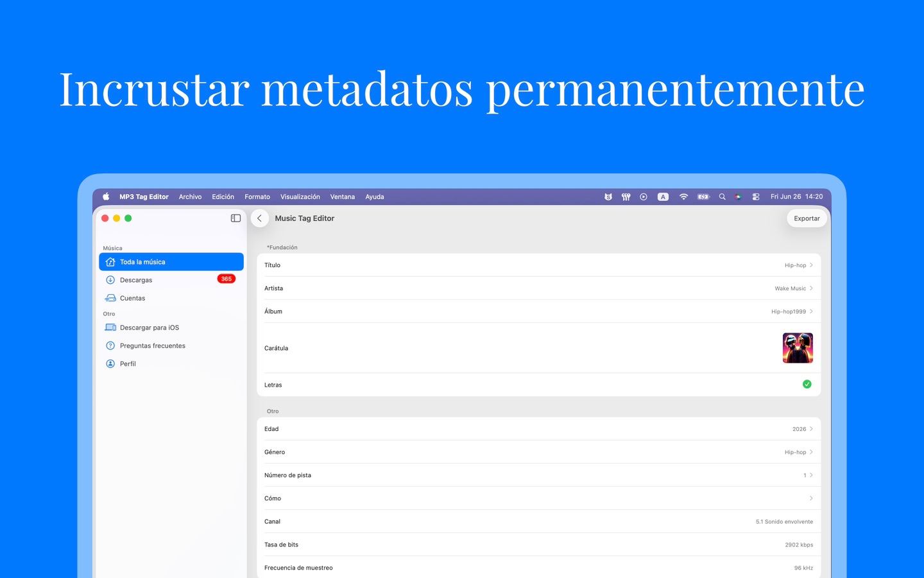The height and width of the screenshot is (578, 924).
Task: Open the sliders menu bar icon
Action: (x=626, y=197)
